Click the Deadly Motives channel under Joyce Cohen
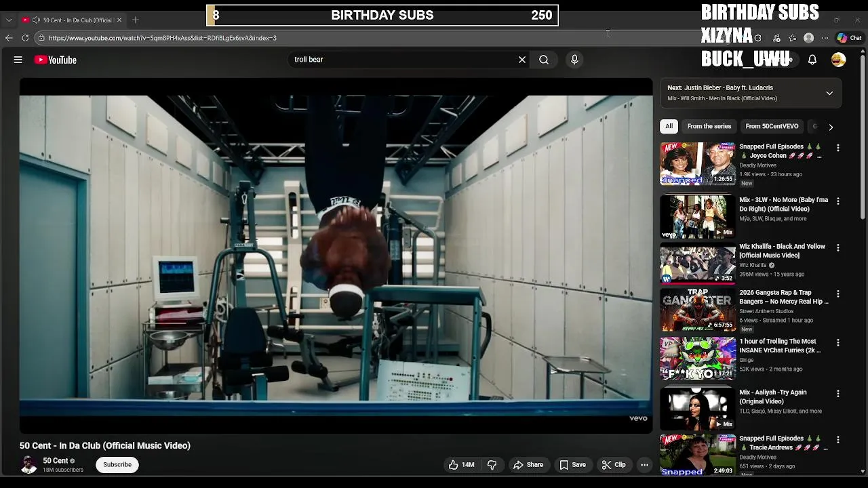 point(757,165)
